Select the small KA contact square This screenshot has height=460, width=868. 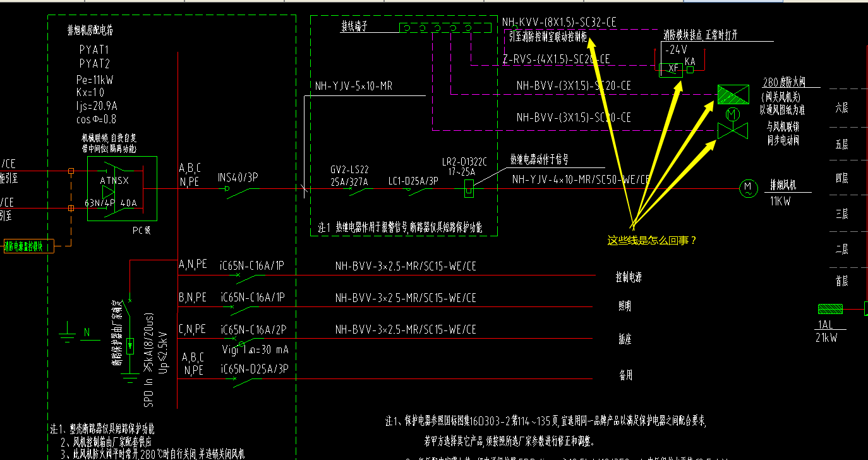pos(690,70)
